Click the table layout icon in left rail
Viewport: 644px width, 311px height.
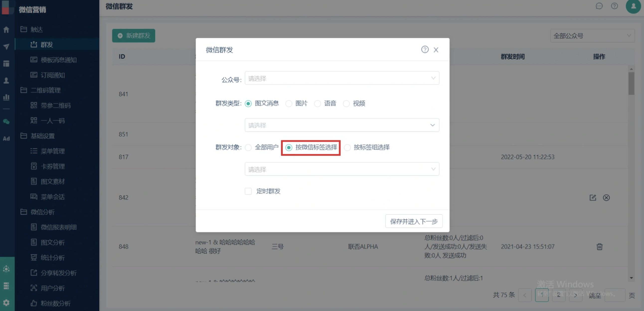point(6,64)
